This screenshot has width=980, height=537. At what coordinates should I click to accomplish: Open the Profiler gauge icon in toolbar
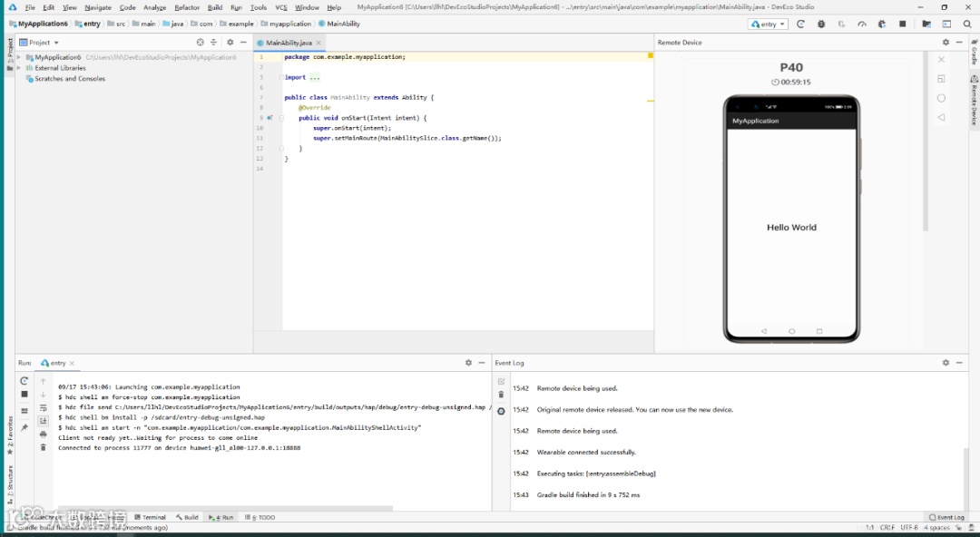pyautogui.click(x=862, y=24)
